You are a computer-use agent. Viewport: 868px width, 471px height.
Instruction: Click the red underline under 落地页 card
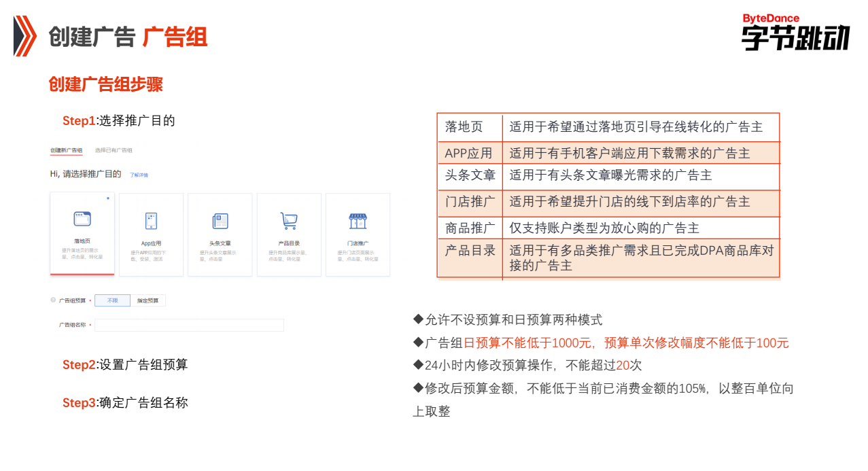82,275
